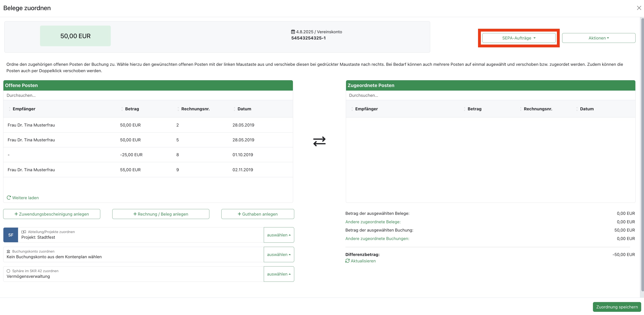Expand auswählen for Abteilung/Projekte zuordnen
Viewport: 644px width, 315px height.
click(278, 235)
